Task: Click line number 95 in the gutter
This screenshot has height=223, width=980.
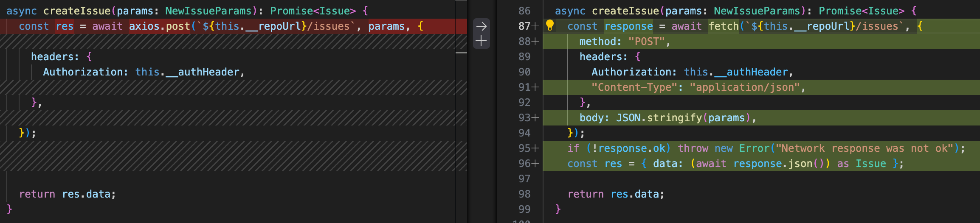Action: pos(524,148)
